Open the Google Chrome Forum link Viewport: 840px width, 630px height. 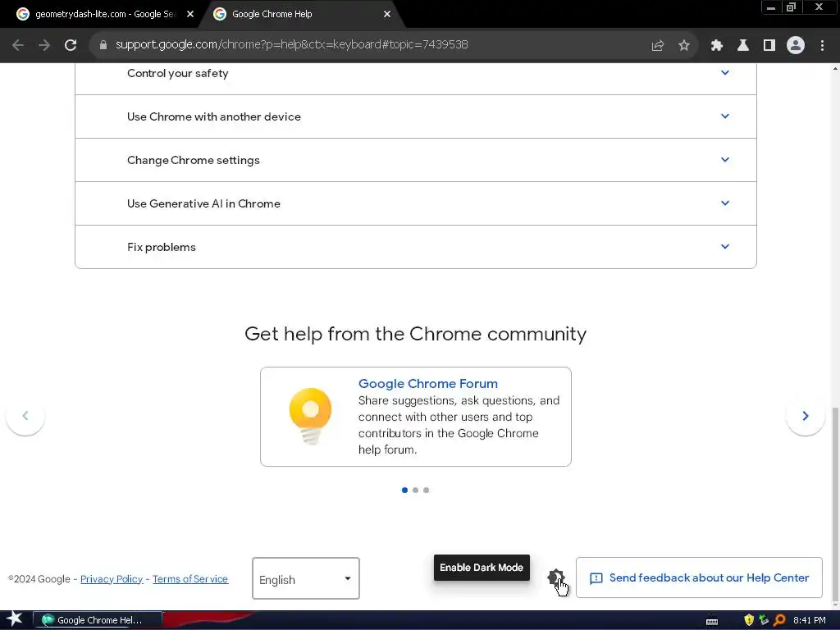point(428,384)
